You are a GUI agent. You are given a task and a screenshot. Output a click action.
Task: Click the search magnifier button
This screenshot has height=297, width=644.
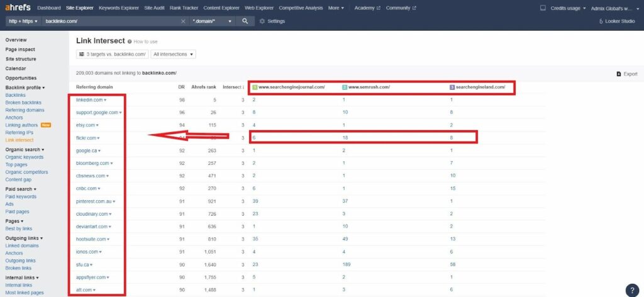pos(245,21)
